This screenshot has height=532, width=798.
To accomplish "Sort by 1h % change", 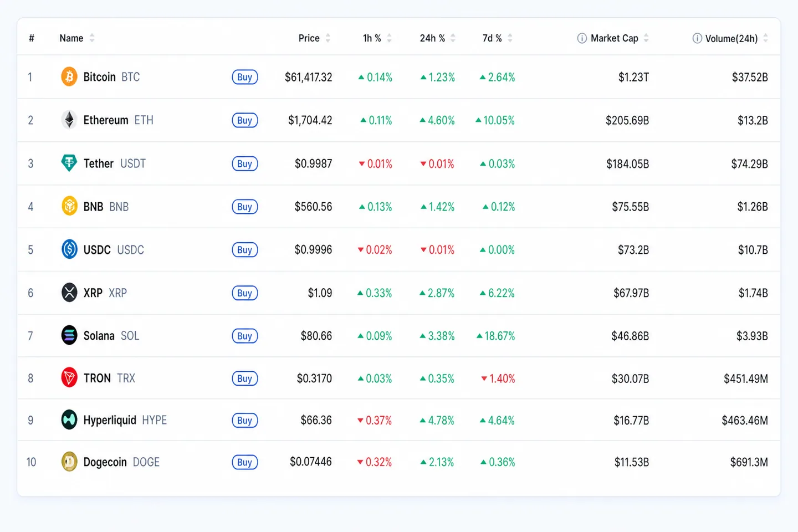I will (377, 38).
